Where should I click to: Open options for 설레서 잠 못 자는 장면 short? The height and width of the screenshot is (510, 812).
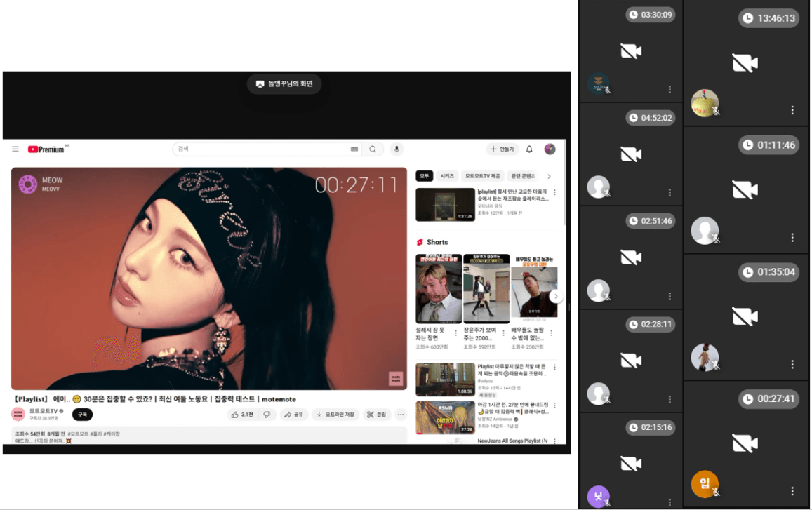[x=455, y=333]
